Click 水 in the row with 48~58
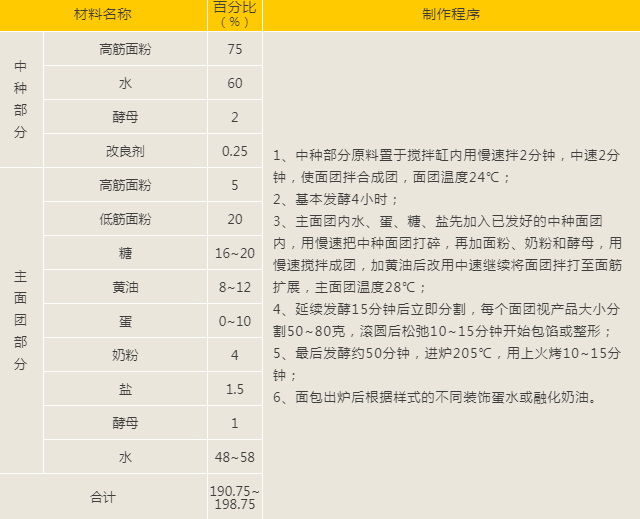Screen dimensions: 640x519 (125, 457)
